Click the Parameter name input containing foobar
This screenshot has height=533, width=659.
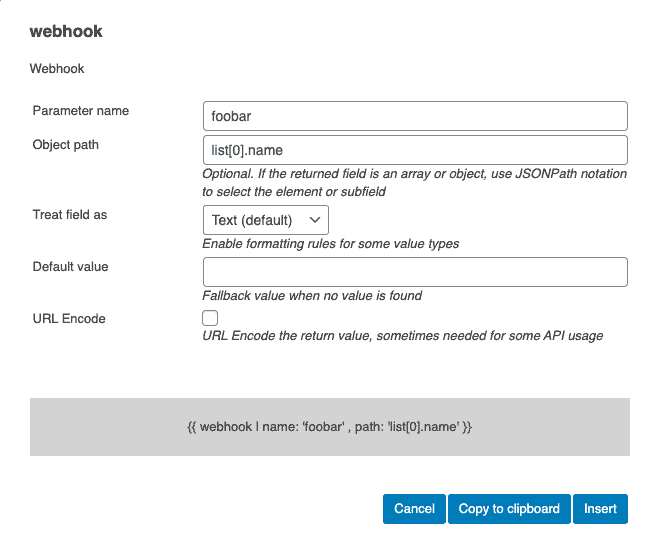[x=414, y=116]
